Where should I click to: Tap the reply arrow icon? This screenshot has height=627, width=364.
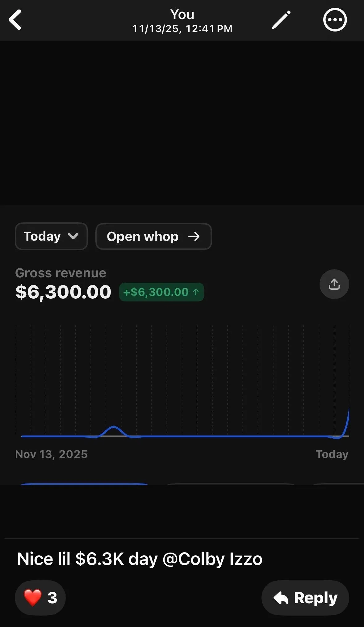[x=281, y=598]
